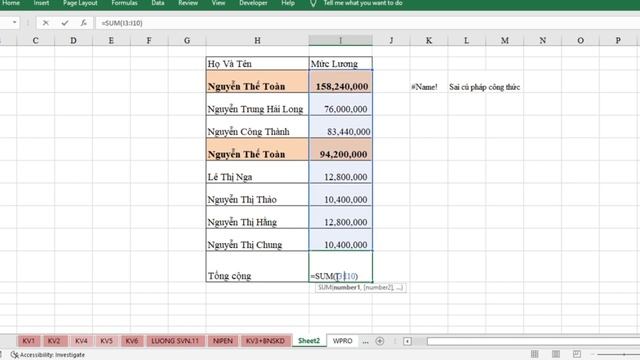640x360 pixels.
Task: Open the Help ribbon tab
Action: (288, 3)
